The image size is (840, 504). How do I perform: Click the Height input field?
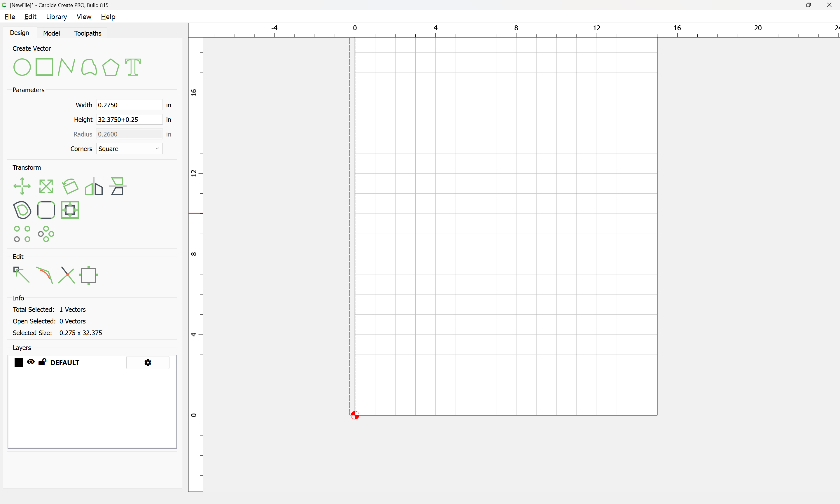click(129, 120)
